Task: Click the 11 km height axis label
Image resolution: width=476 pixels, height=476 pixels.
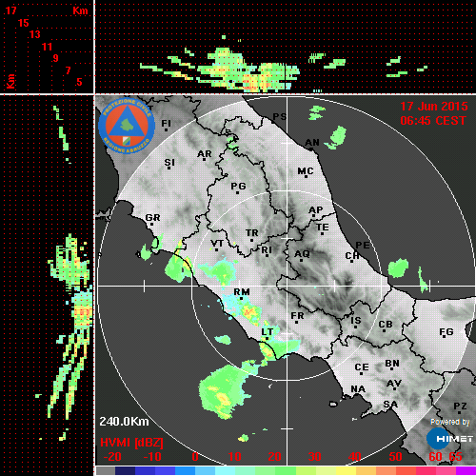Action: 47,47
